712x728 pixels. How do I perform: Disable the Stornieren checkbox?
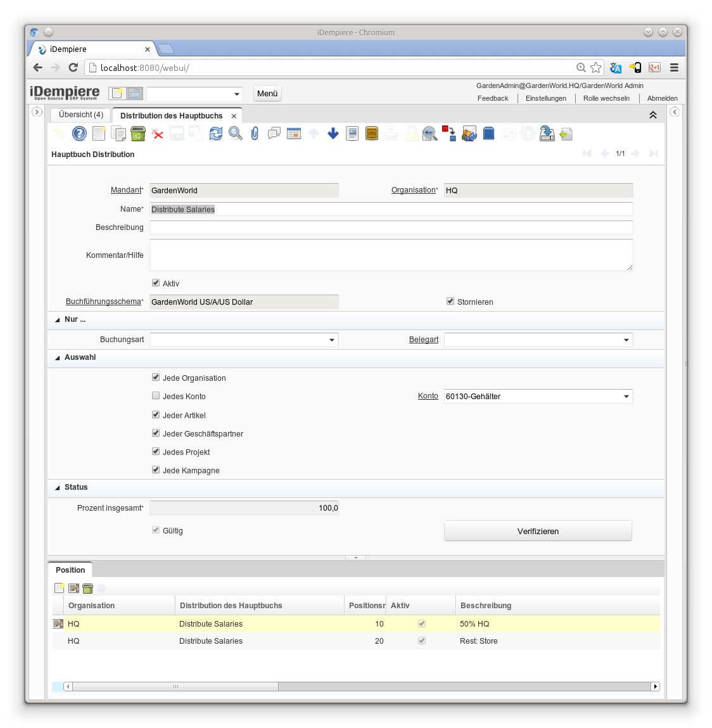click(450, 301)
